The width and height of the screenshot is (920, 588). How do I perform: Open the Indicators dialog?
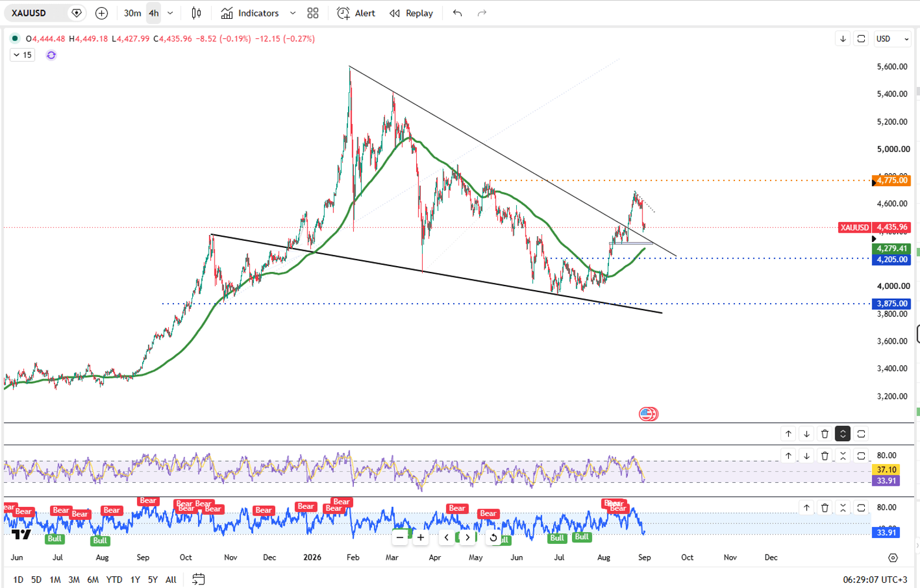pos(250,13)
